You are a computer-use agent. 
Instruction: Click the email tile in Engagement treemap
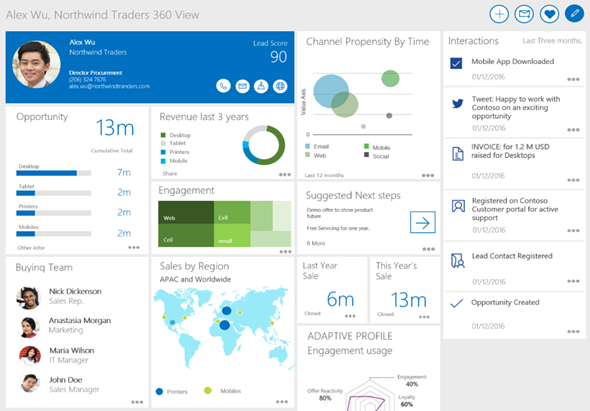(232, 235)
